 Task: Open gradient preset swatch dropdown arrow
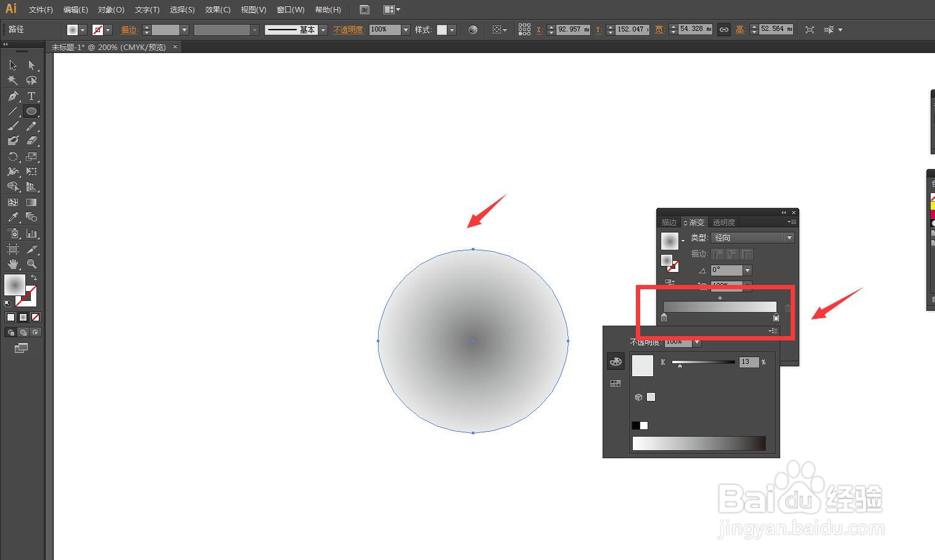683,241
